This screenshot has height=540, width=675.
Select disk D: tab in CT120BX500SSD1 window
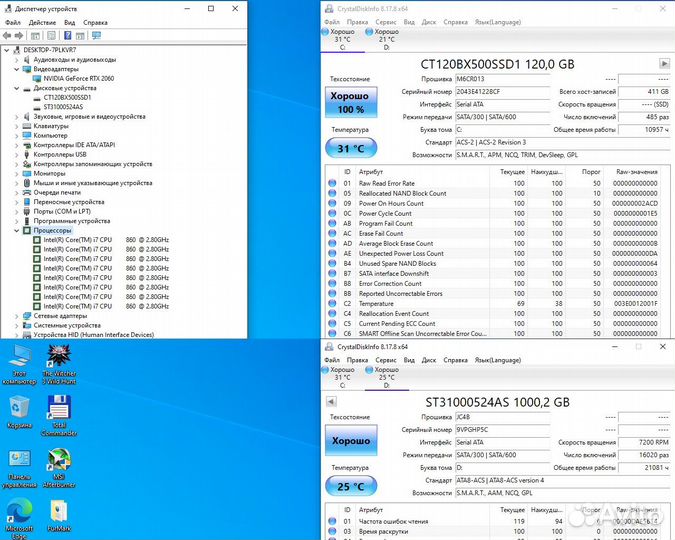[x=387, y=39]
